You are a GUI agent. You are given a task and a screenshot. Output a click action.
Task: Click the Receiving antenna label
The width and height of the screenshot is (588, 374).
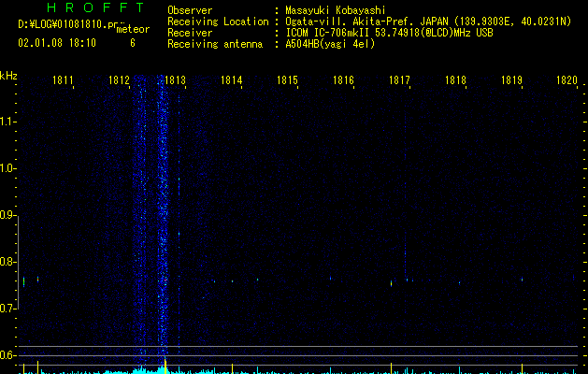215,44
